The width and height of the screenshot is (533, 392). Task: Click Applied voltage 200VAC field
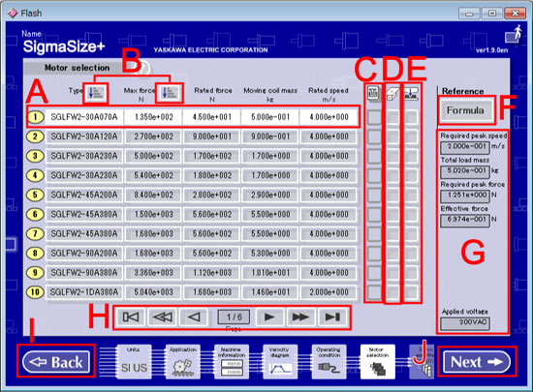pos(465,323)
